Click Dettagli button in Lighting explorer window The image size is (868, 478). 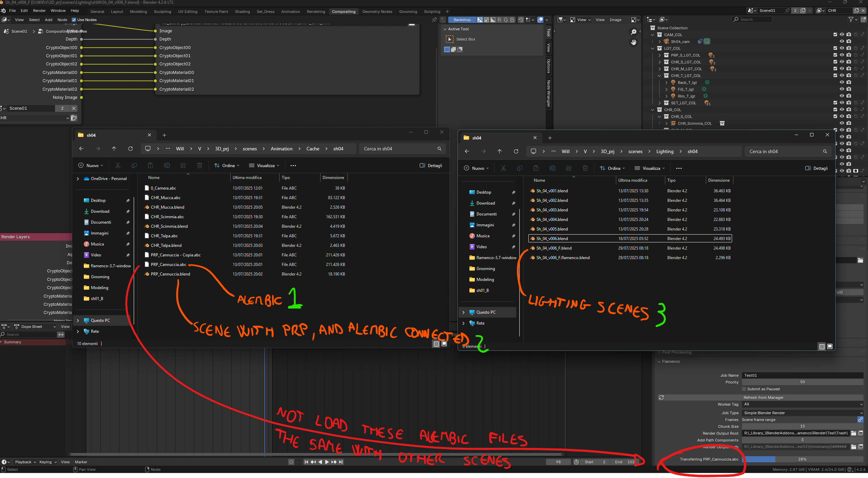(x=816, y=168)
